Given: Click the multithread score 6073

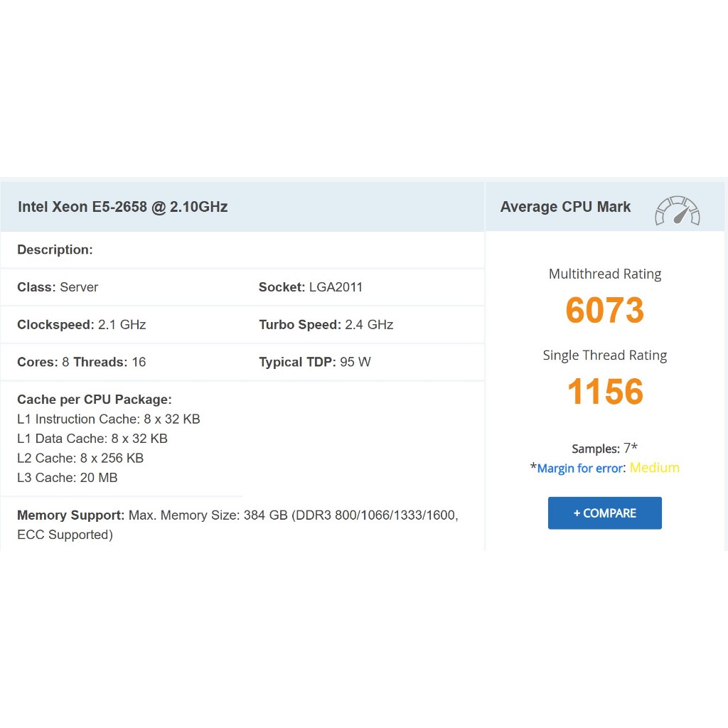Looking at the screenshot, I should [605, 311].
